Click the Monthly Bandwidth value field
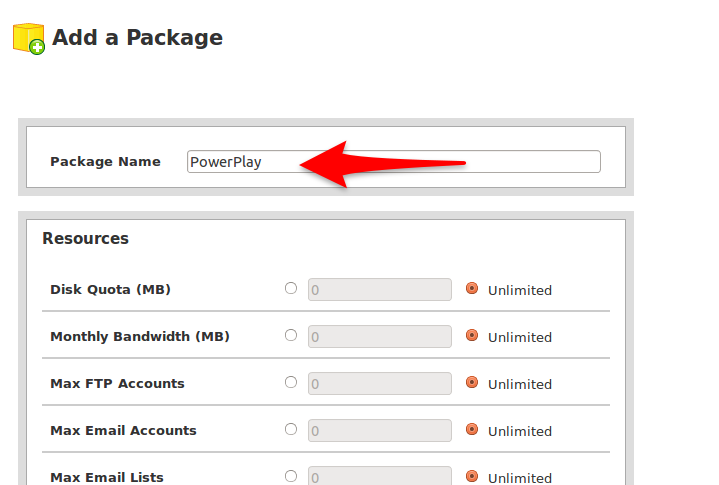This screenshot has width=719, height=485. 380,337
